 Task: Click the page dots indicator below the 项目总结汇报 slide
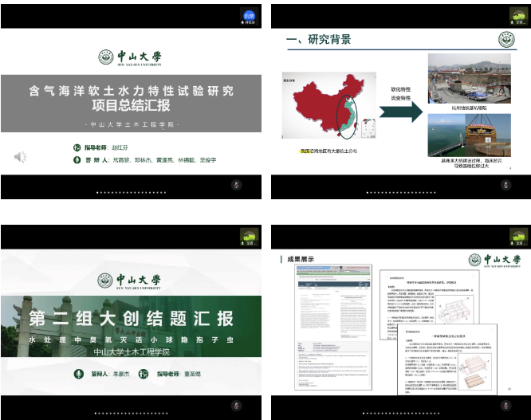pyautogui.click(x=130, y=192)
